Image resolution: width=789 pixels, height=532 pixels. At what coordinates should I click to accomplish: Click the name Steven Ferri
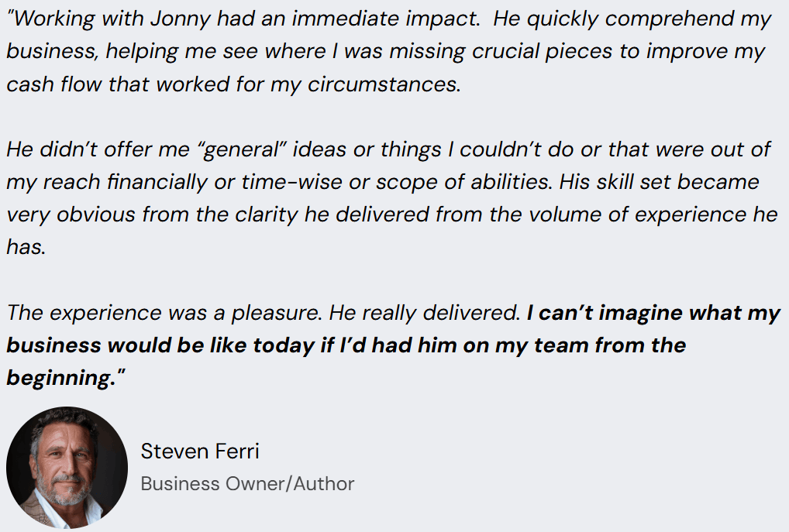pos(199,451)
